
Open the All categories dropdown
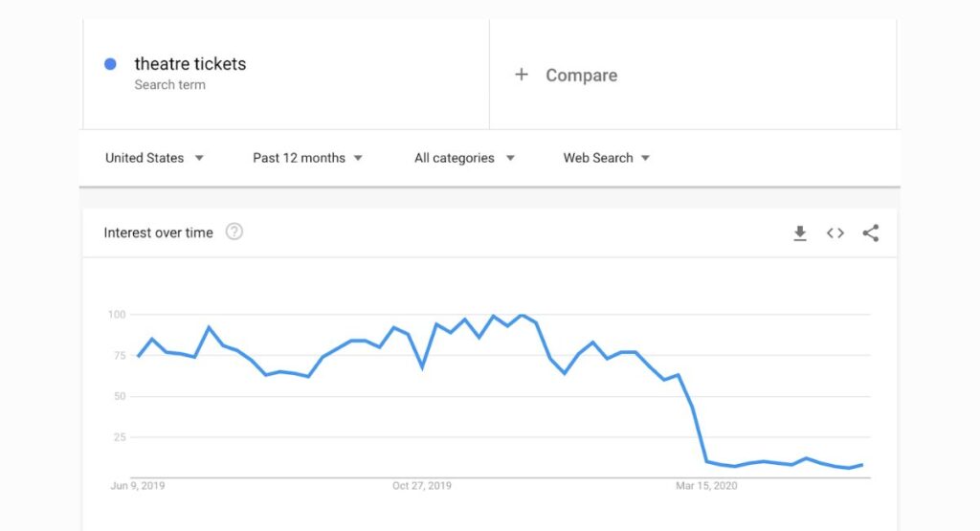[x=464, y=158]
